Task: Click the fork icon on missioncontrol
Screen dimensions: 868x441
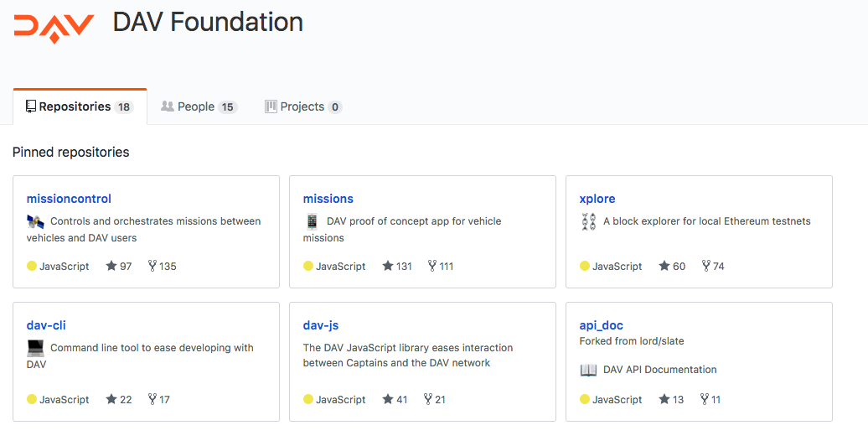Action: coord(152,266)
